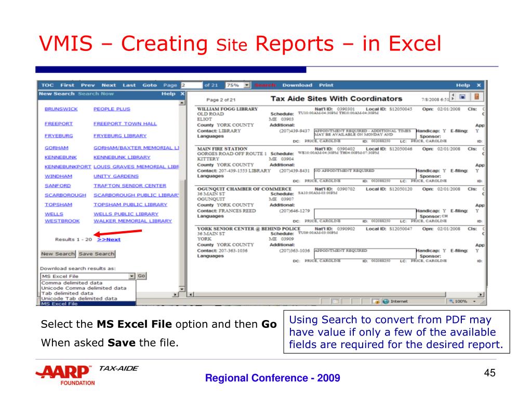532x399 pixels.
Task: Open the 100% browser zoom control
Action: [x=462, y=301]
